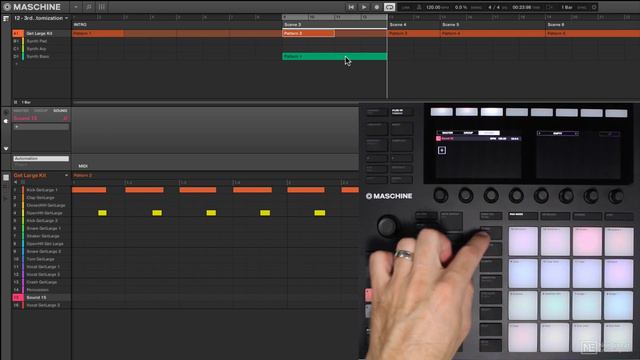The image size is (640, 360).
Task: Select the Kick GetLarge 1 sound
Action: pos(41,190)
